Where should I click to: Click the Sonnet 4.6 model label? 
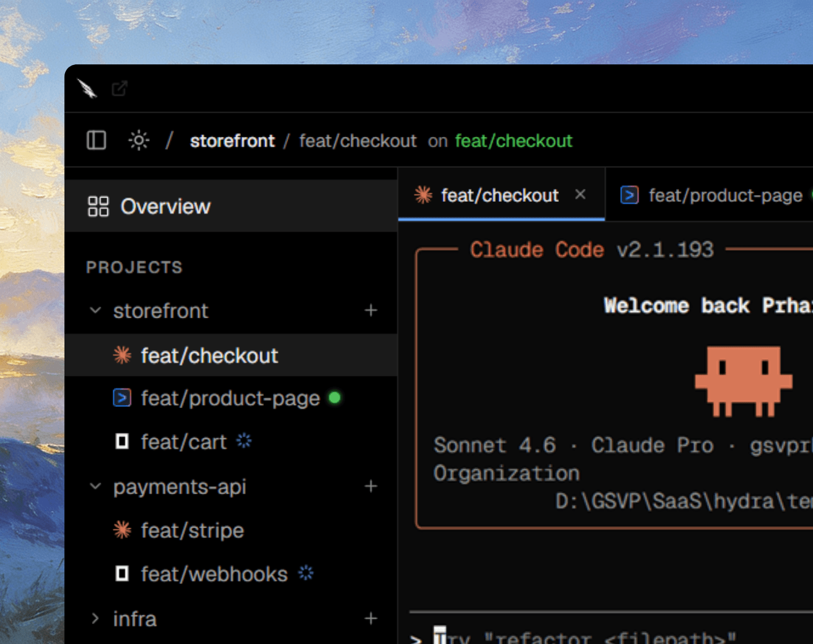click(494, 445)
